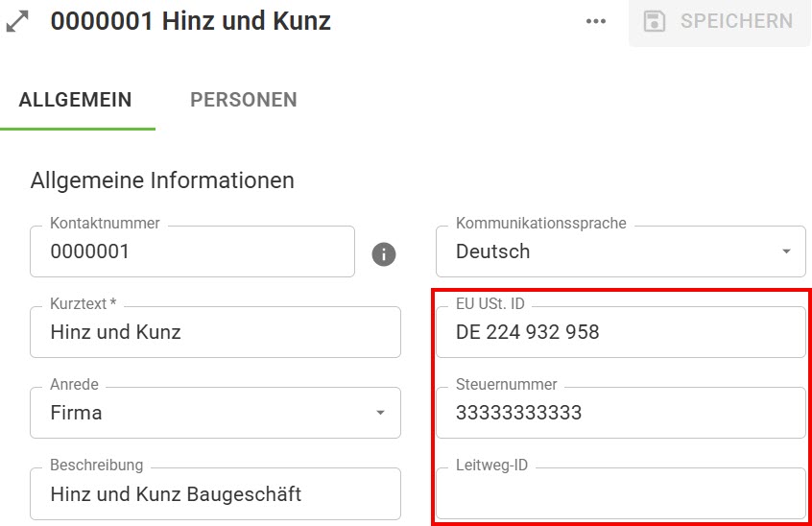Image resolution: width=812 pixels, height=526 pixels.
Task: Click the arrow in the Anrede field
Action: tap(380, 414)
